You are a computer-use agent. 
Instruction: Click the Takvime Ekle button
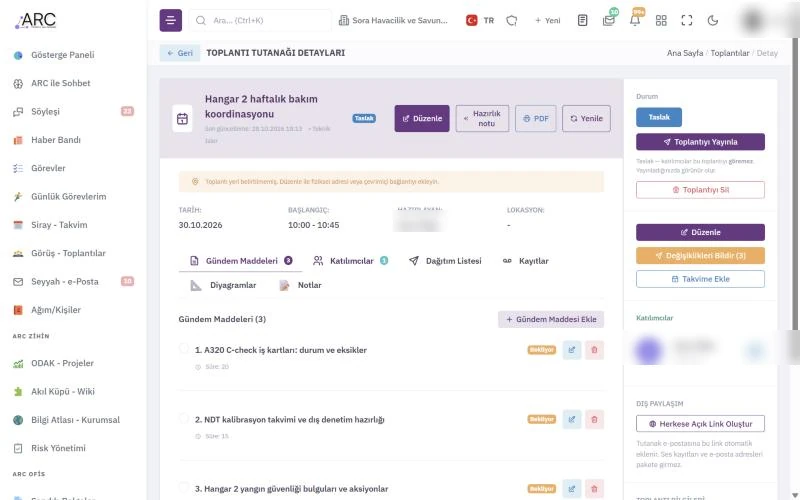click(x=700, y=279)
